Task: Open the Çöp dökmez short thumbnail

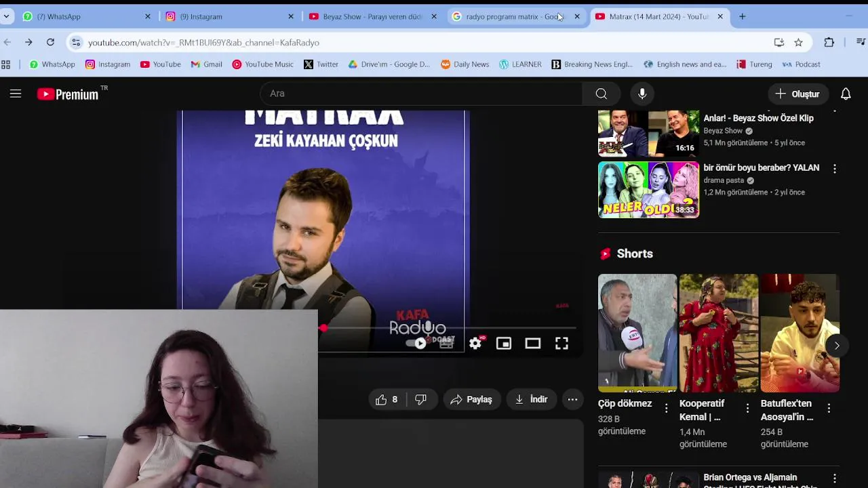Action: coord(637,333)
